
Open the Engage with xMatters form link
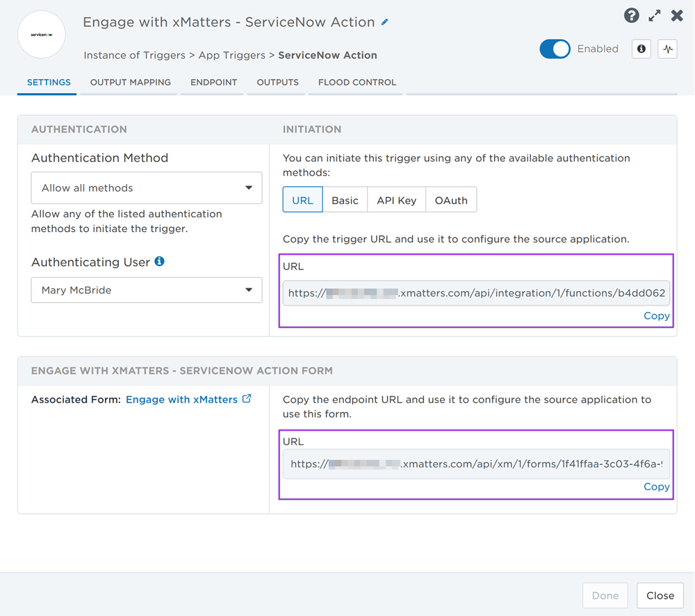click(x=181, y=399)
